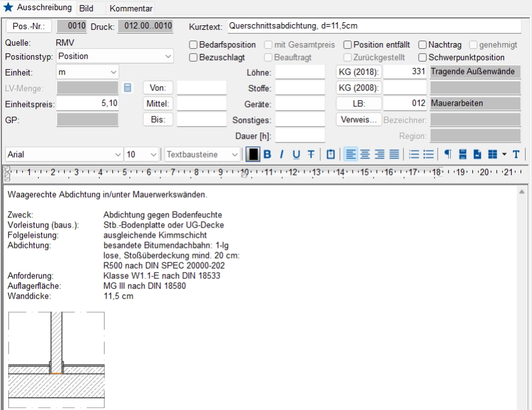Image resolution: width=532 pixels, height=410 pixels.
Task: Switch to the Bild tab
Action: tap(86, 9)
